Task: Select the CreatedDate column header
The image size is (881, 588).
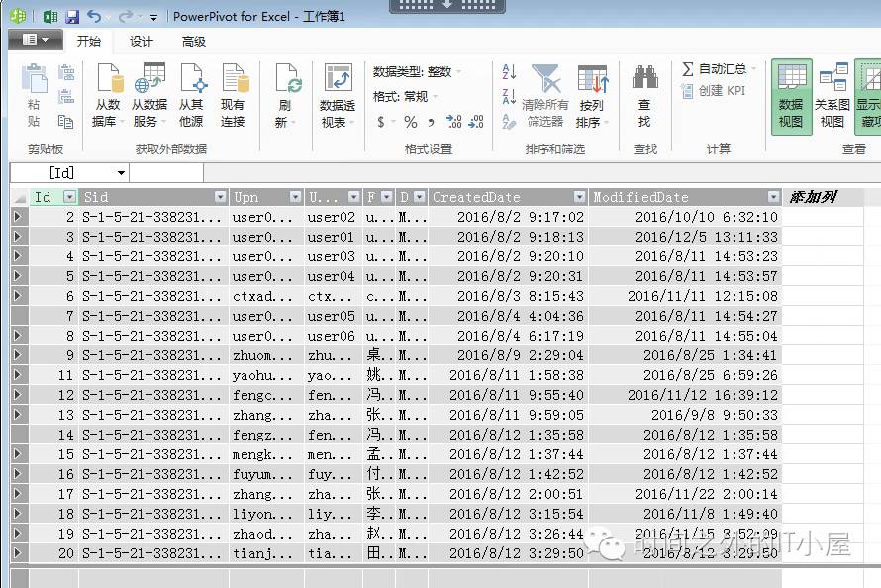Action: tap(508, 197)
